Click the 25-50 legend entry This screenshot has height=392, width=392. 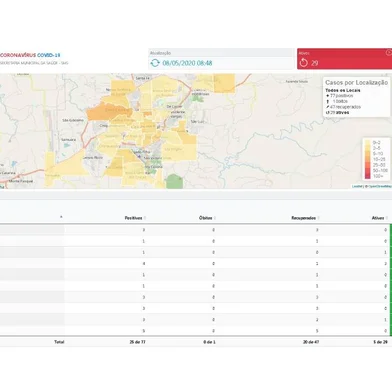379,165
